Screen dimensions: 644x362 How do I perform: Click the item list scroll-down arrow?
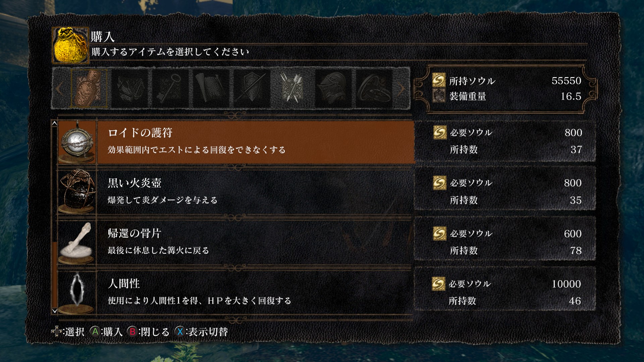coord(54,311)
